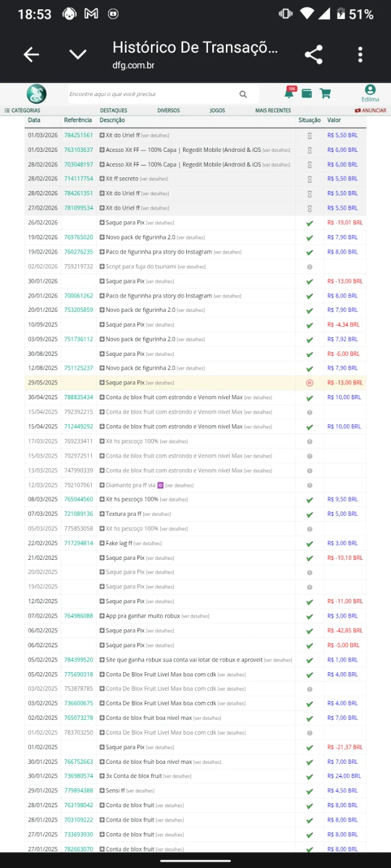Open ver detalhes for Textura pra ff
The height and width of the screenshot is (868, 391).
(156, 514)
